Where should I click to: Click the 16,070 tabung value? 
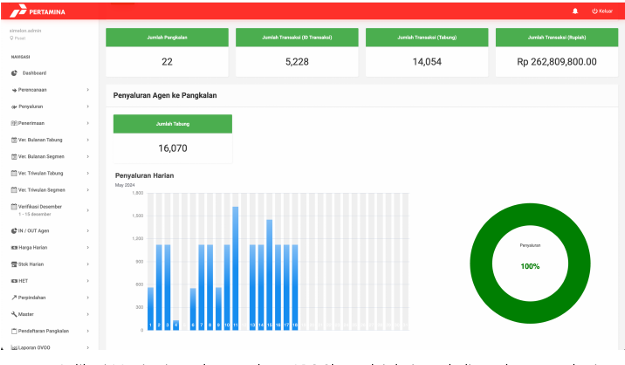click(173, 148)
